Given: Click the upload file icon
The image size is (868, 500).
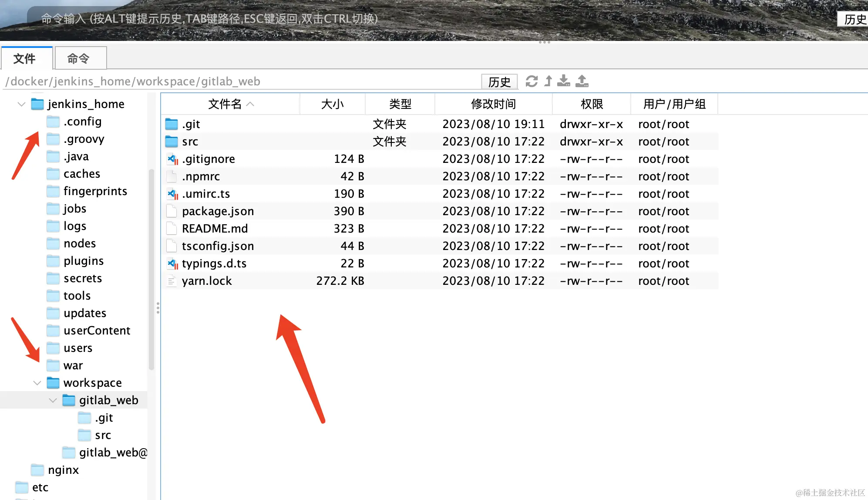Looking at the screenshot, I should (582, 81).
